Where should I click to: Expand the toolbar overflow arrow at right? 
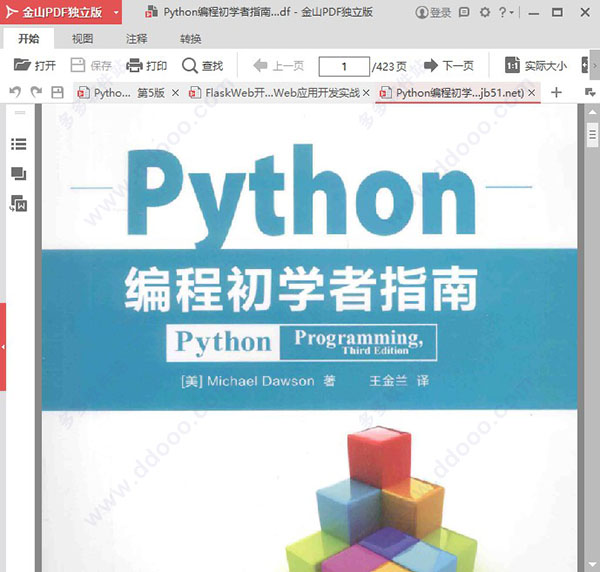pos(595,66)
